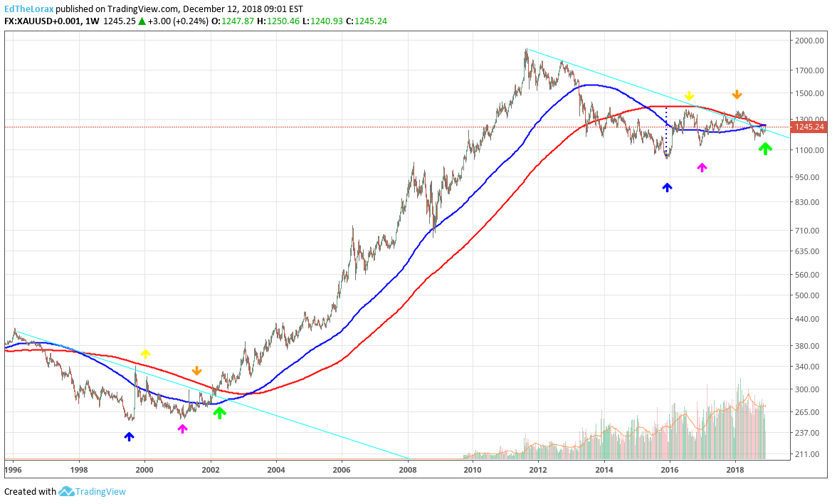Click the 1W timeframe label
The image size is (832, 504).
point(92,21)
